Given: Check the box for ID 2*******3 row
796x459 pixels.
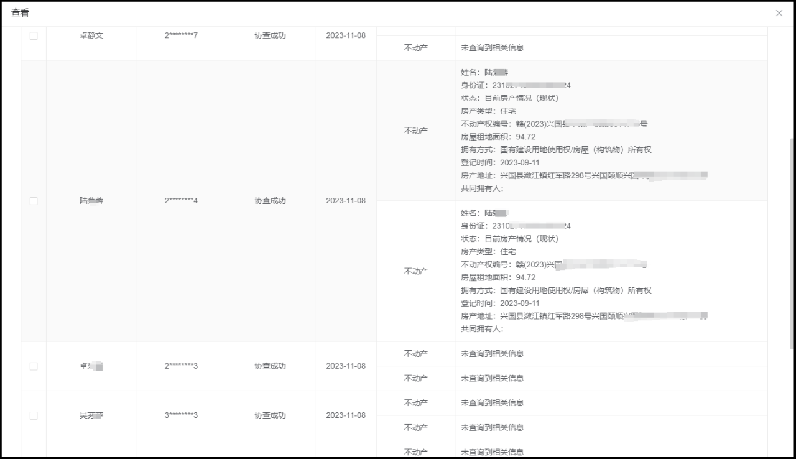Looking at the screenshot, I should [x=34, y=366].
